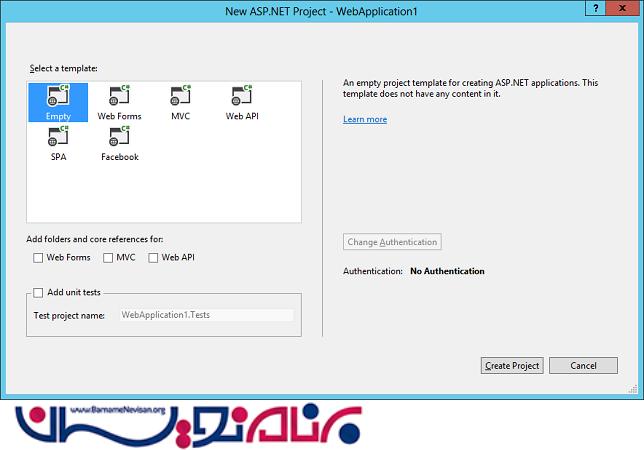The image size is (644, 450).
Task: Open the Learn more link
Action: click(365, 119)
